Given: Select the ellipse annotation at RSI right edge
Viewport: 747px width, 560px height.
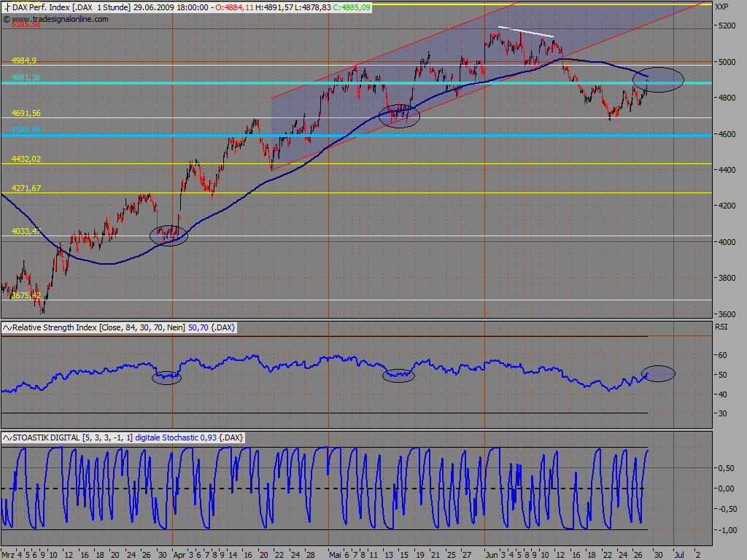Looking at the screenshot, I should pos(658,374).
